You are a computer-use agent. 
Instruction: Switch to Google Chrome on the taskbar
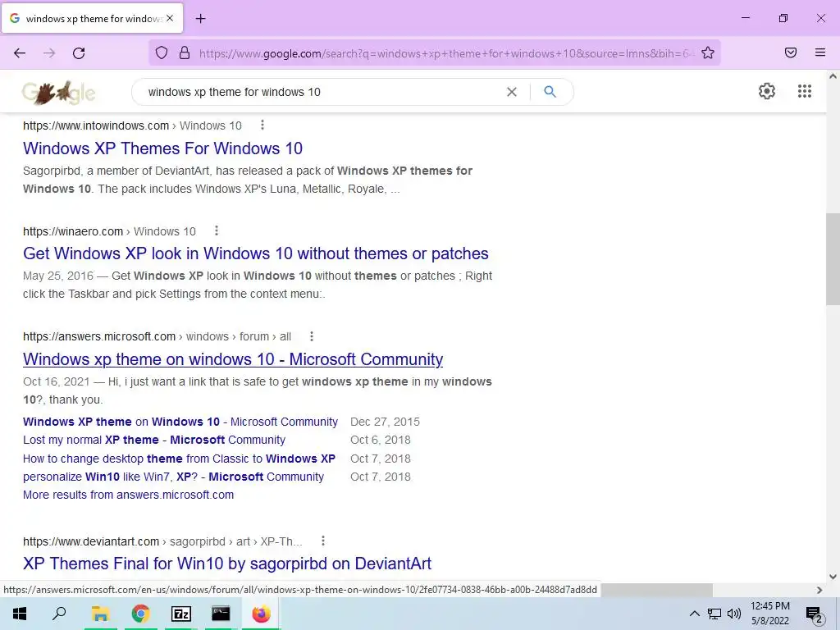point(140,614)
